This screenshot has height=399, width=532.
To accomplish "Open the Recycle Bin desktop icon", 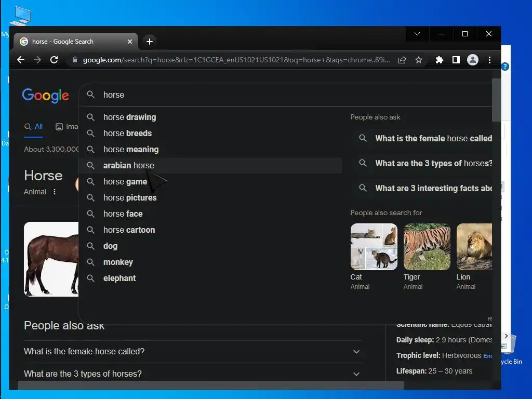I will click(512, 350).
